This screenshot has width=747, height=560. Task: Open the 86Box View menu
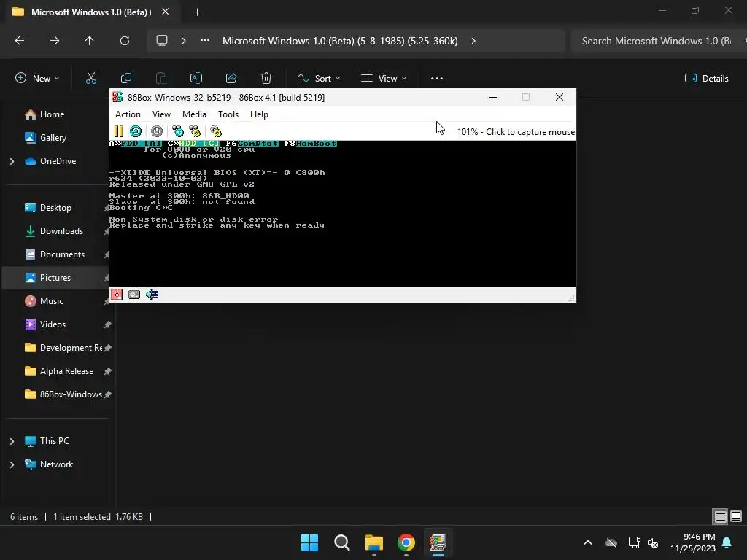tap(161, 114)
